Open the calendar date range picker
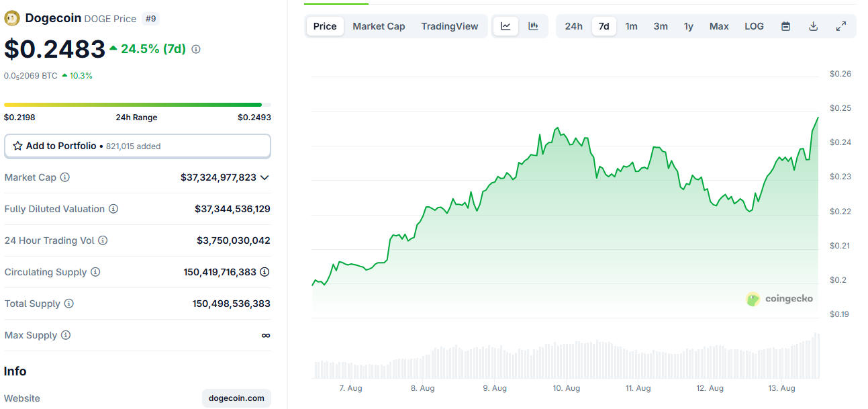 (x=785, y=26)
